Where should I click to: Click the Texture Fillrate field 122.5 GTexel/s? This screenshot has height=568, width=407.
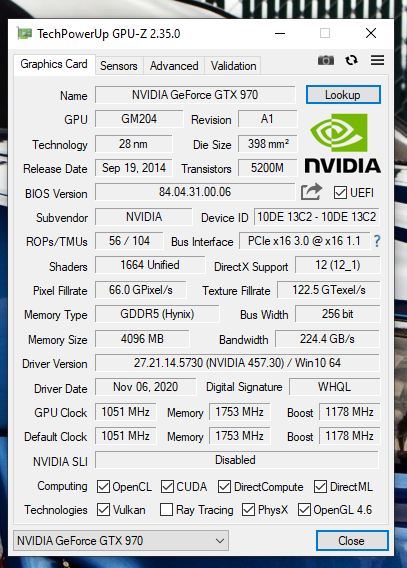pyautogui.click(x=329, y=290)
